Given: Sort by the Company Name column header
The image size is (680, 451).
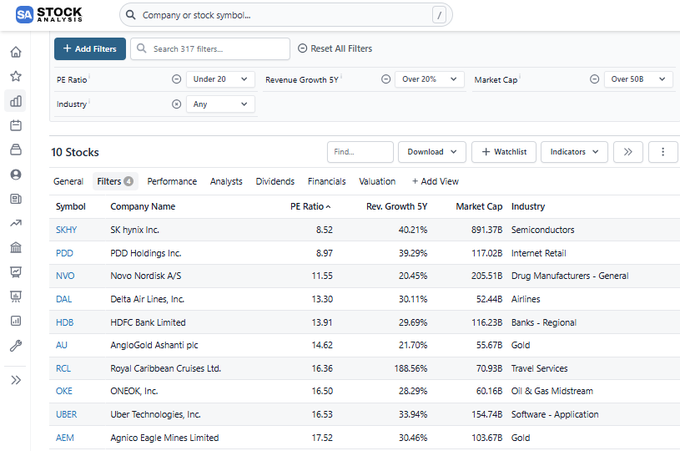Looking at the screenshot, I should tap(143, 206).
